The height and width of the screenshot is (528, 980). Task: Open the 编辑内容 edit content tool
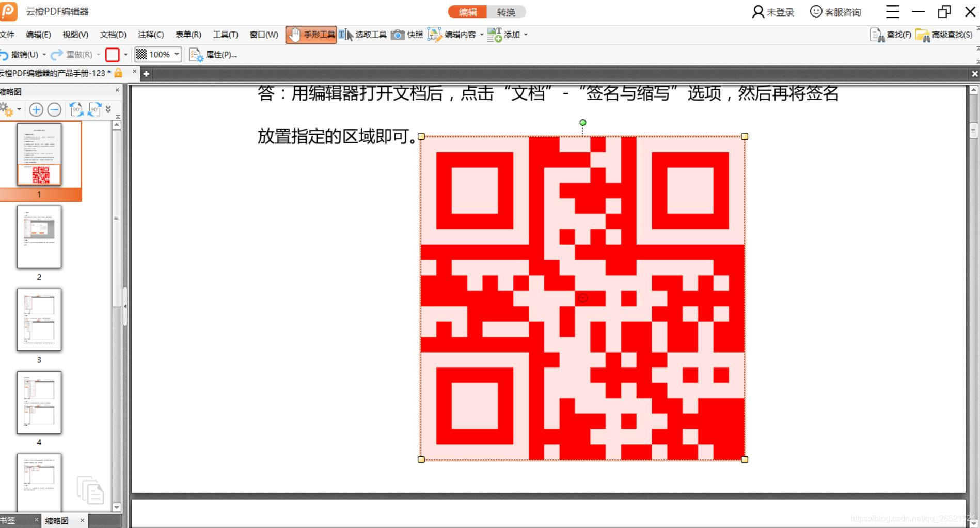452,35
